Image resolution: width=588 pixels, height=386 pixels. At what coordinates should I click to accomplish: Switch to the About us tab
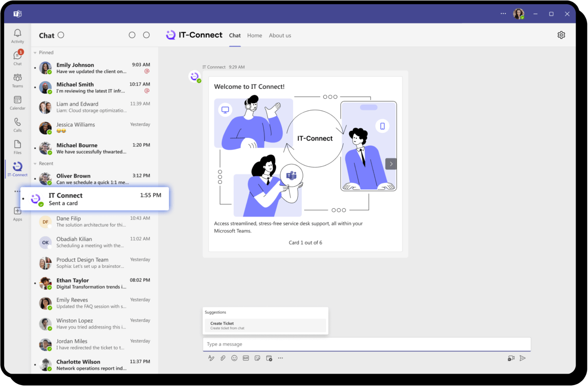click(x=280, y=35)
